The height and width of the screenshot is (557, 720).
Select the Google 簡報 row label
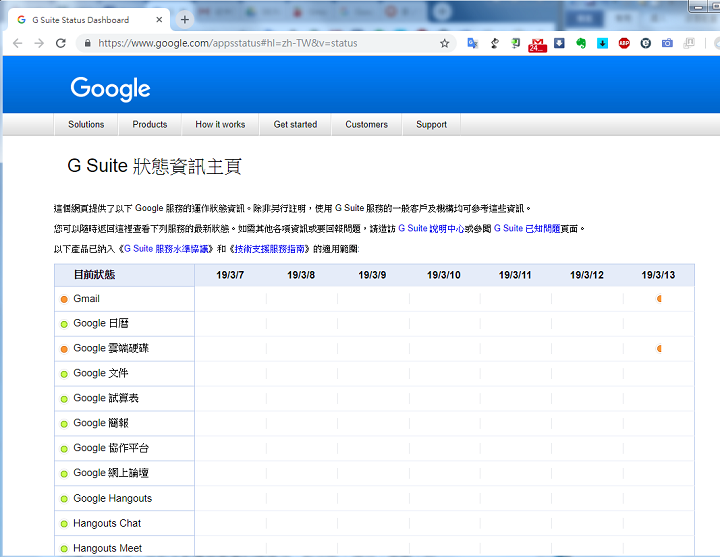101,423
